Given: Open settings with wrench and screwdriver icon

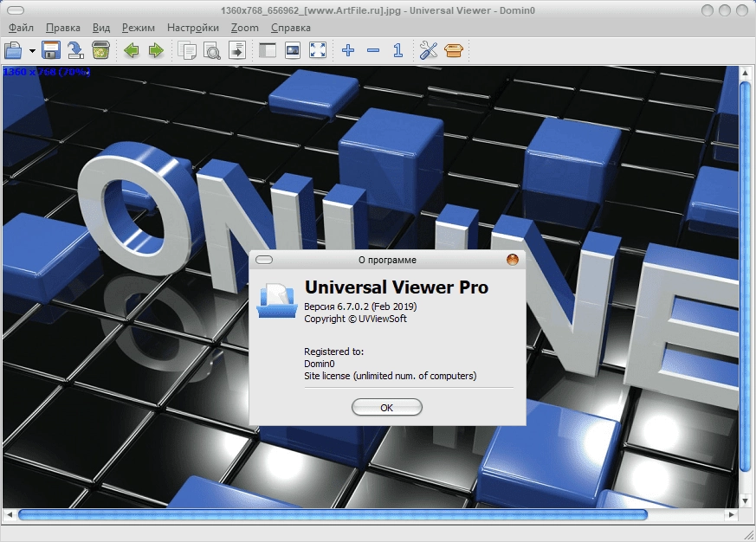Looking at the screenshot, I should click(x=428, y=50).
